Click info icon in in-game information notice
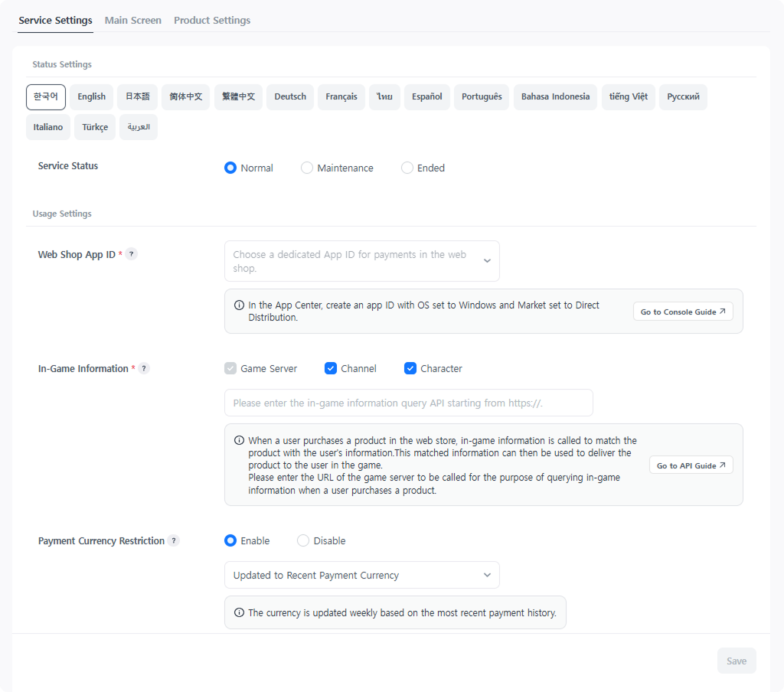Viewport: 784px width, 692px height. tap(239, 441)
